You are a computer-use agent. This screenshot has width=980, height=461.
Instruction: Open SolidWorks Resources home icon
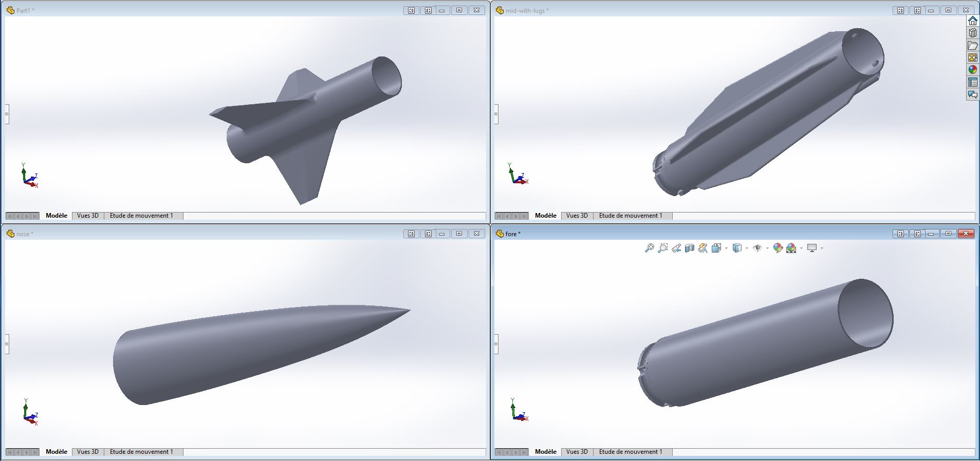pyautogui.click(x=972, y=21)
